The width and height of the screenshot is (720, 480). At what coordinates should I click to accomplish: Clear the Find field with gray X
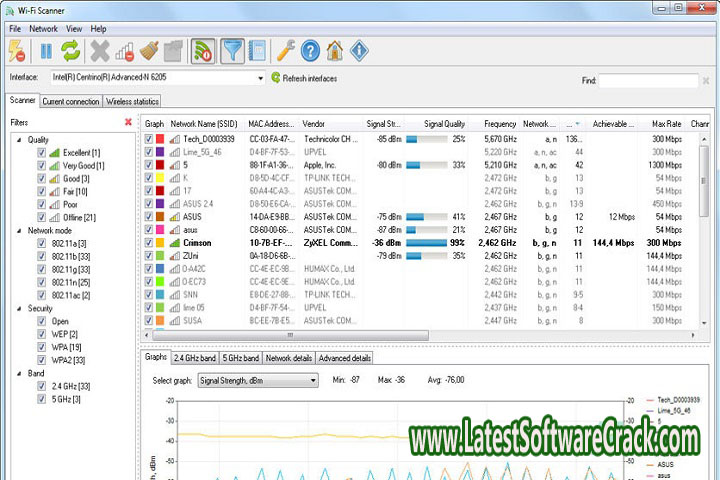point(706,81)
